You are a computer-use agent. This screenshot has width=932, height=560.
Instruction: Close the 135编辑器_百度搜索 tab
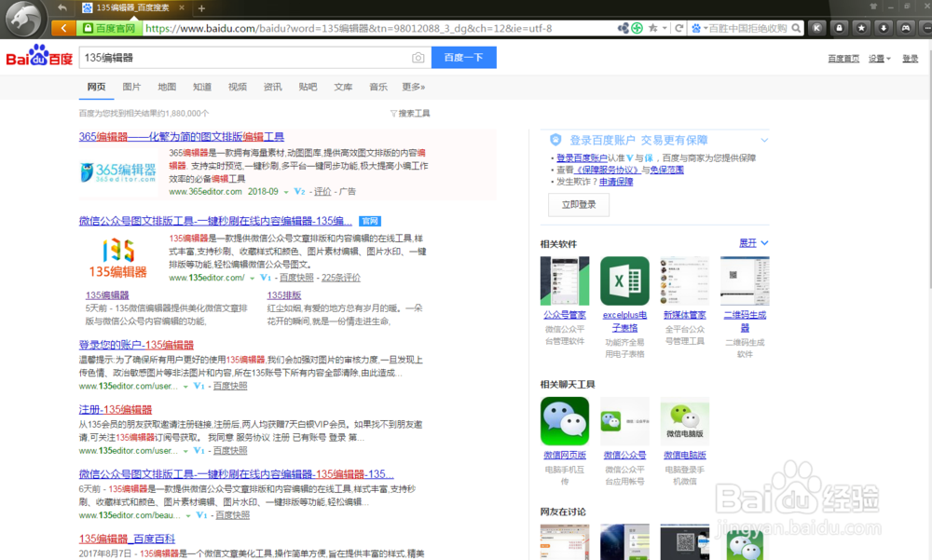(x=182, y=7)
